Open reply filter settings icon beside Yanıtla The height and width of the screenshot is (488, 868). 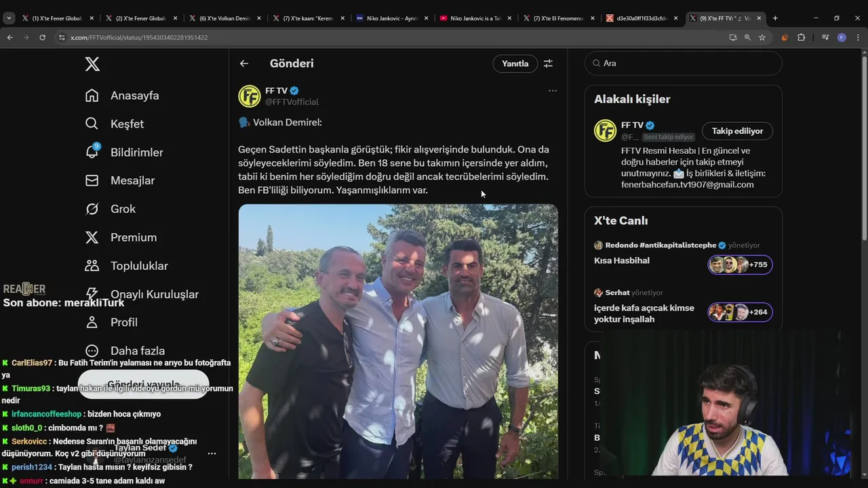point(548,64)
